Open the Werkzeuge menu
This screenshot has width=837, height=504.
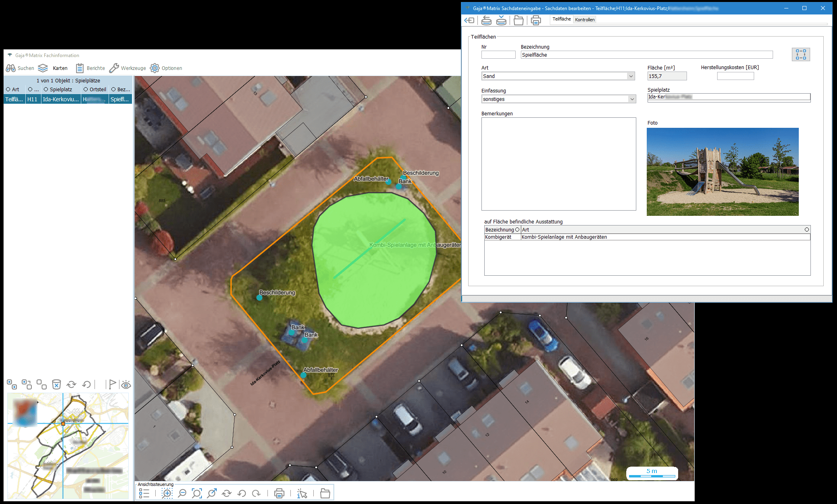point(128,68)
